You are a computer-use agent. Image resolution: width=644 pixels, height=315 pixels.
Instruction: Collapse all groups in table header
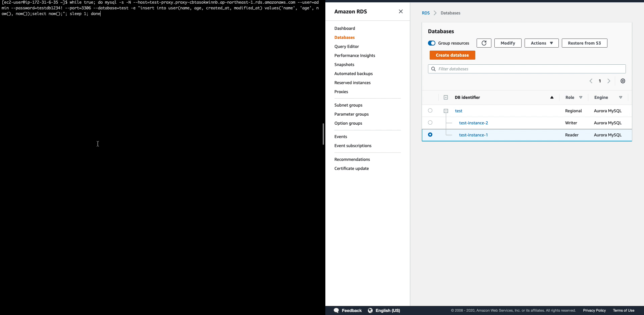[x=446, y=97]
